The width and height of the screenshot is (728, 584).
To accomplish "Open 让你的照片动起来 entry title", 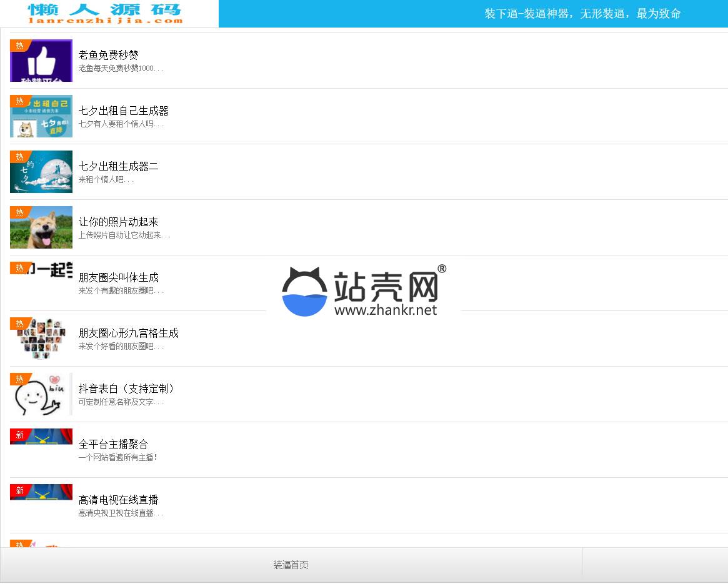I will (x=119, y=222).
